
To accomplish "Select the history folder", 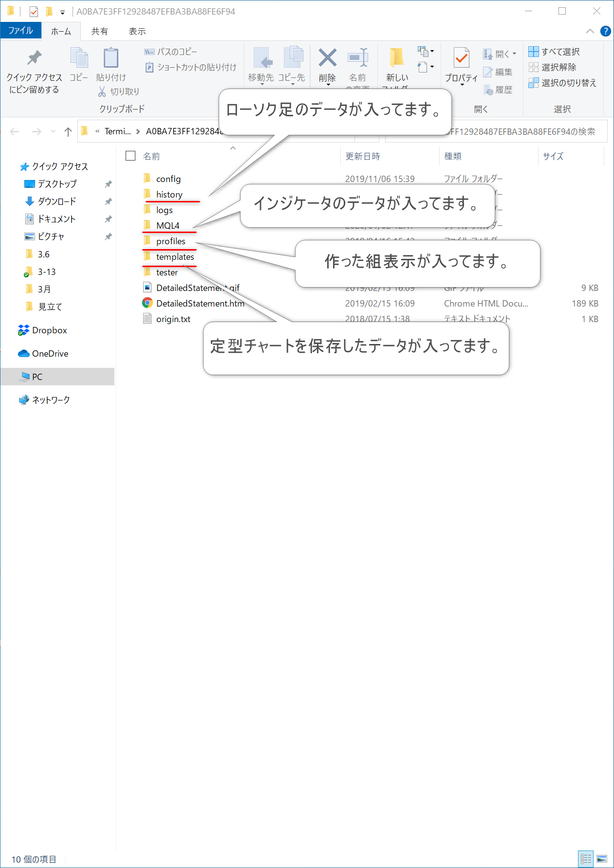I will [169, 195].
